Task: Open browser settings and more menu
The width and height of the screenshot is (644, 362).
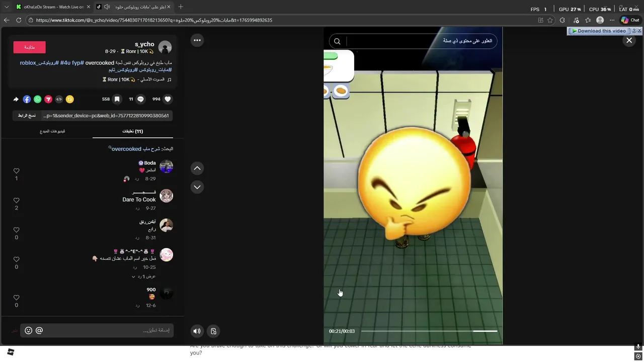Action: click(612, 20)
